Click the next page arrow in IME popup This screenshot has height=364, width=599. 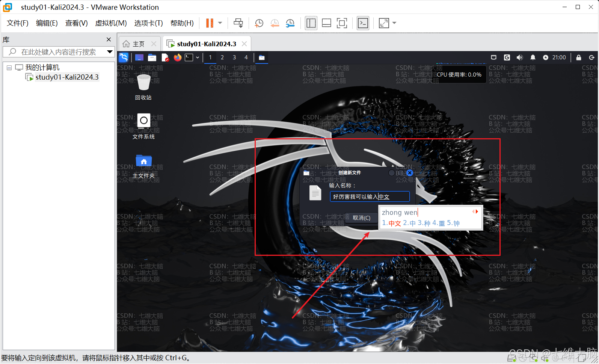pyautogui.click(x=477, y=211)
